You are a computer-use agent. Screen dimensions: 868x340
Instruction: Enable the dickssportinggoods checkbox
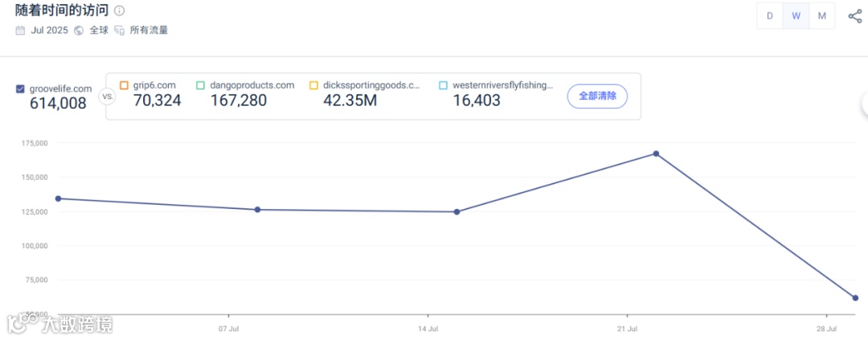tap(313, 85)
